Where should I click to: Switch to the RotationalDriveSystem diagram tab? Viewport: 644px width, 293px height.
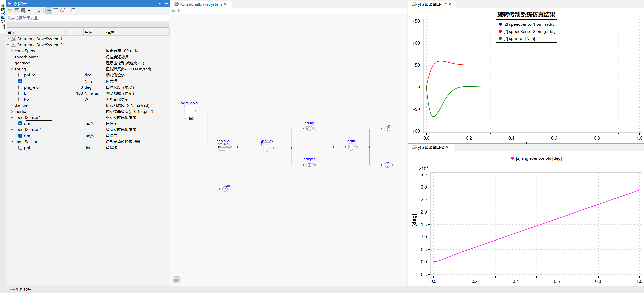pyautogui.click(x=201, y=4)
